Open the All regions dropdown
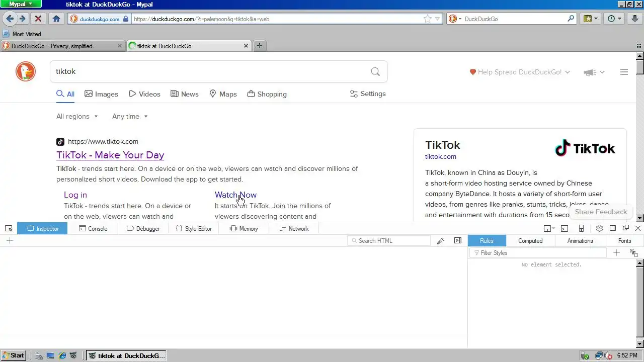 [77, 116]
